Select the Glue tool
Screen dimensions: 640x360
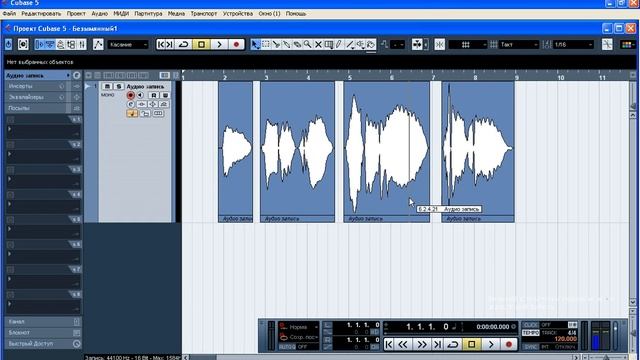[287, 44]
